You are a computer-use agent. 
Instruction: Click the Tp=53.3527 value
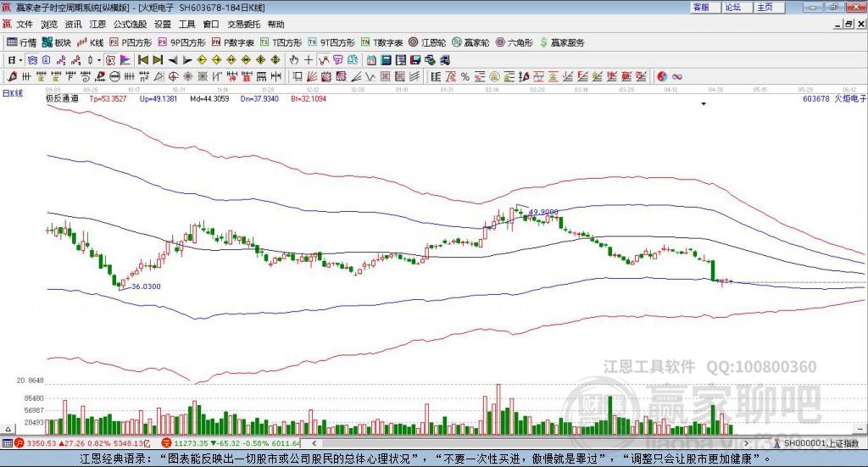pyautogui.click(x=108, y=98)
